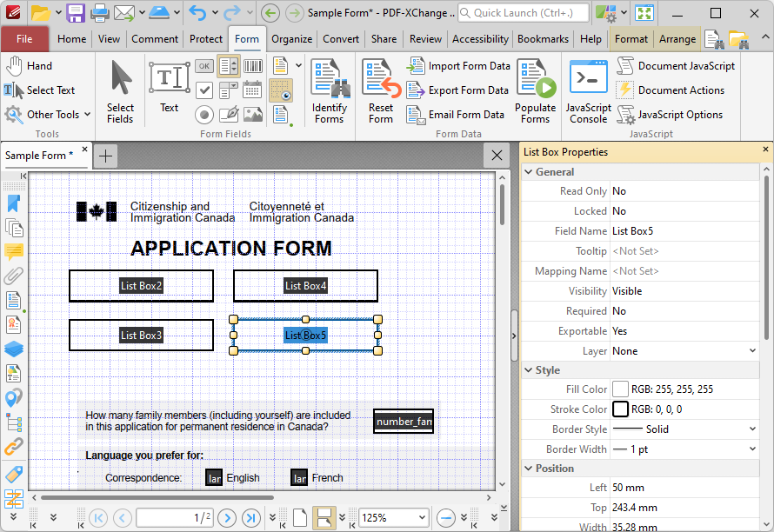Toggle the form grid visibility eye icon

point(280,90)
